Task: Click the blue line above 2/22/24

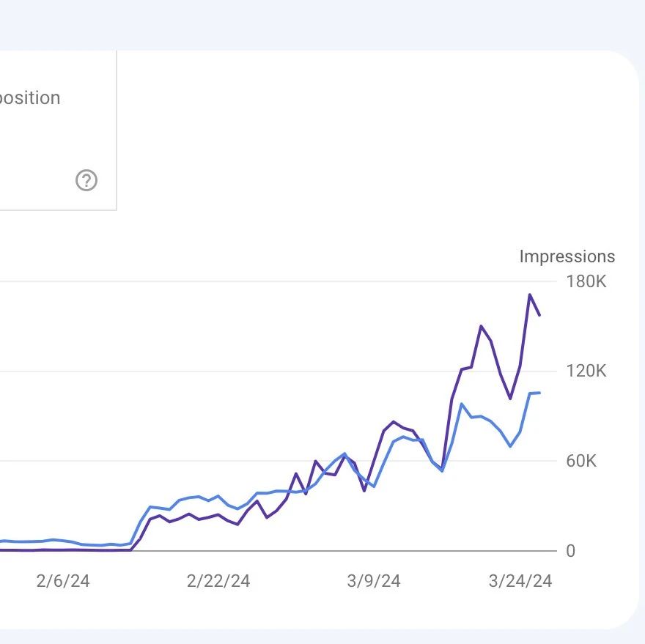Action: 218,496
